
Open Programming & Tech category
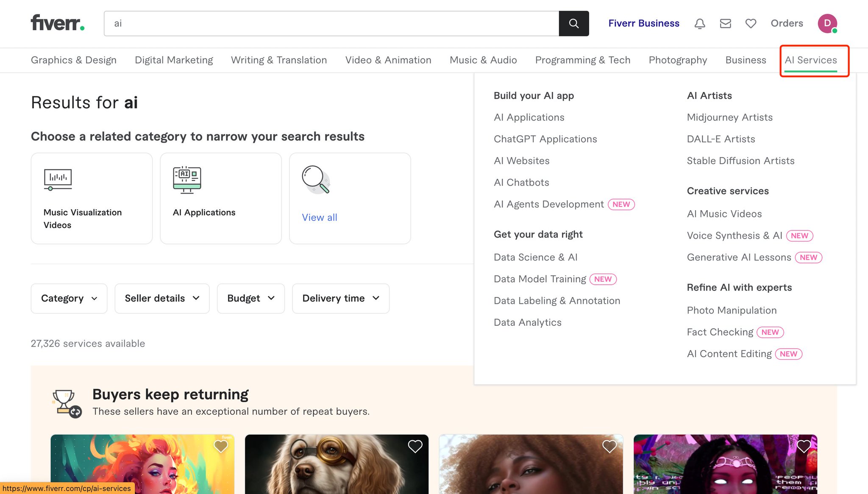pos(583,60)
